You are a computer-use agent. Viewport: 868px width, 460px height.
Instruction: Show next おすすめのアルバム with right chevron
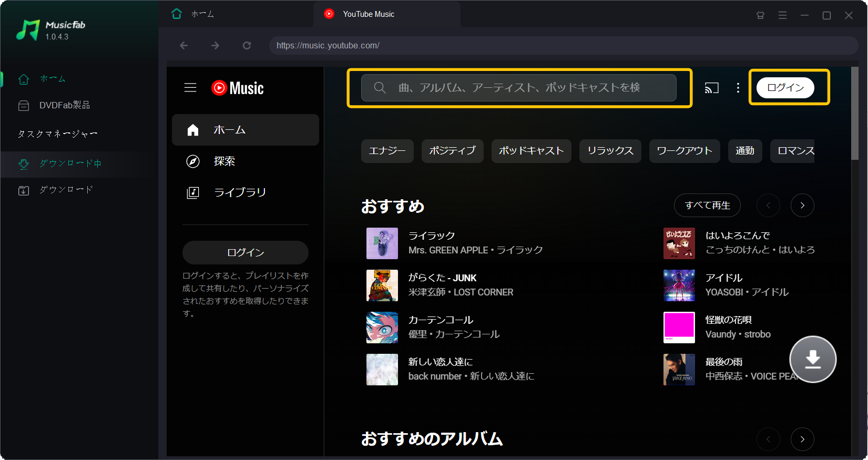pos(802,439)
